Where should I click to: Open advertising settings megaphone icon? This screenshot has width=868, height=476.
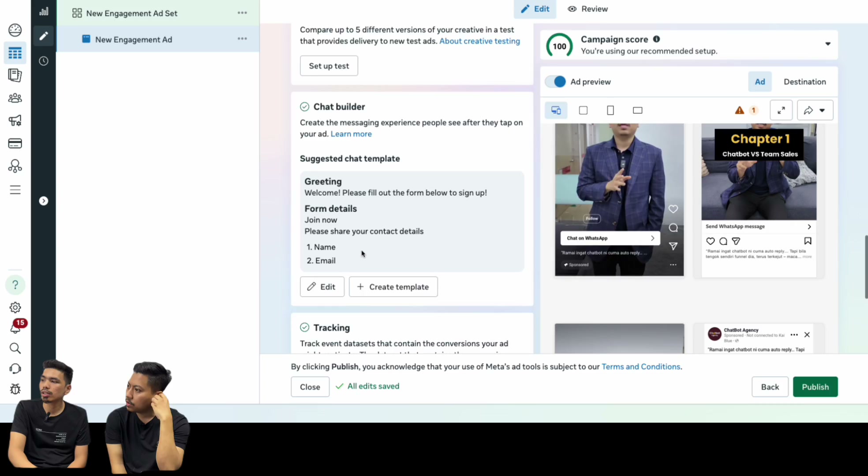pos(15,120)
